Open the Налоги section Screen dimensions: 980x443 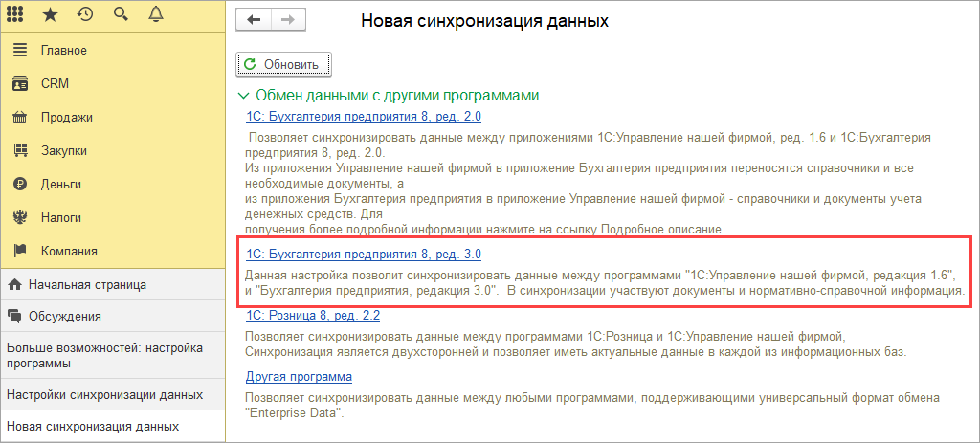(x=60, y=217)
